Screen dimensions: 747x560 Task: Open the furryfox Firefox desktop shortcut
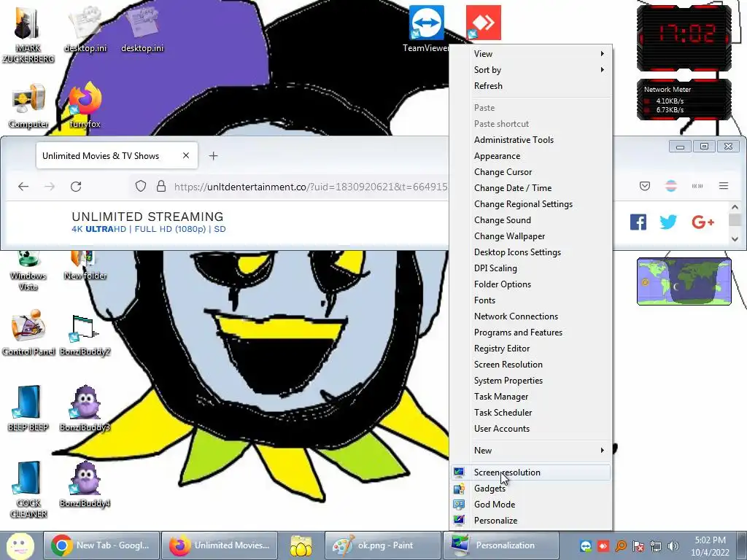pyautogui.click(x=85, y=105)
